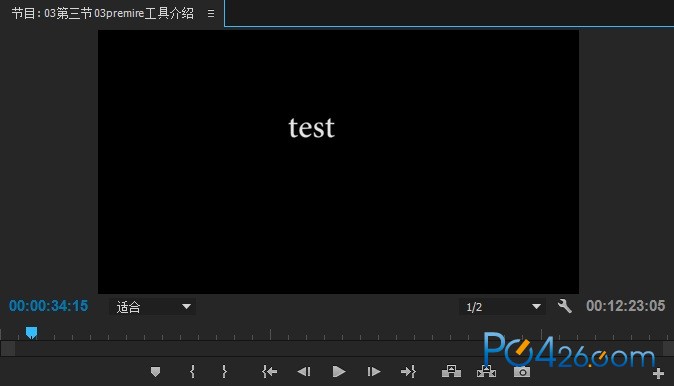Step back one frame
674x386 pixels.
coord(304,371)
